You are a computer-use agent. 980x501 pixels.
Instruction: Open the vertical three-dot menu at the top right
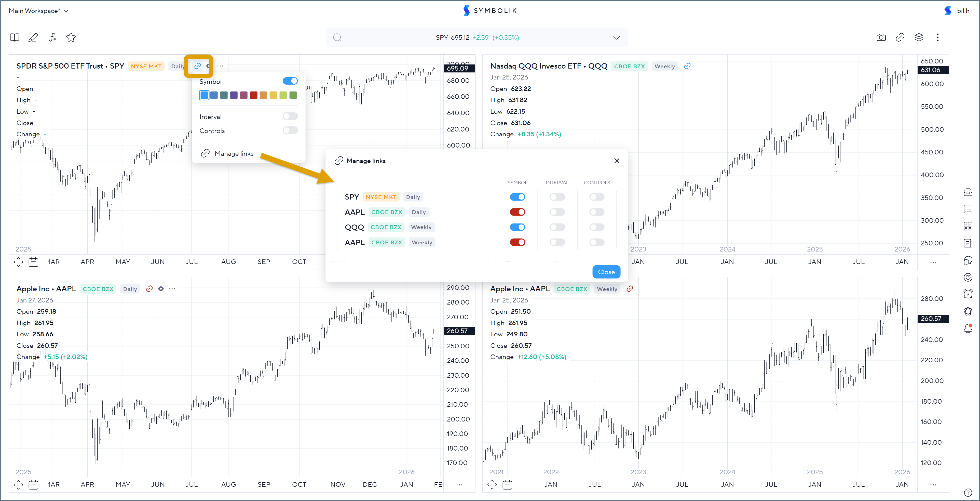(937, 37)
